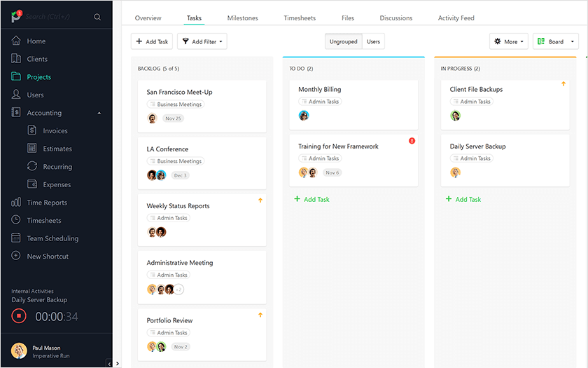Screen dimensions: 588x368
Task: Toggle grouping by Users
Action: (x=373, y=41)
